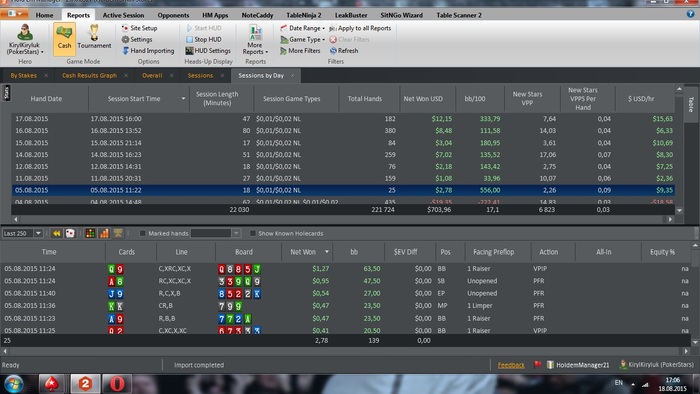Open Settings in Options group
This screenshot has width=700, height=394.
pos(137,39)
